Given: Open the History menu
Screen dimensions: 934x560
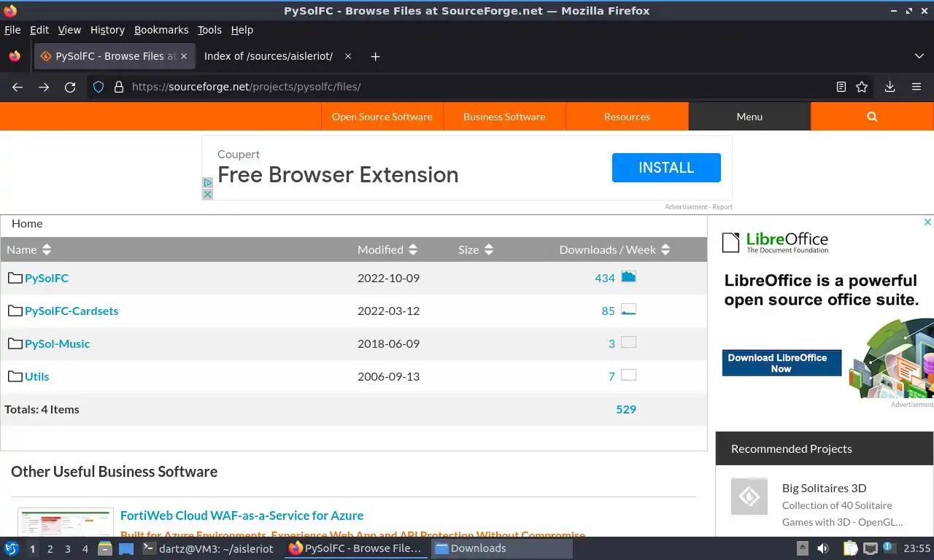Looking at the screenshot, I should click(107, 30).
